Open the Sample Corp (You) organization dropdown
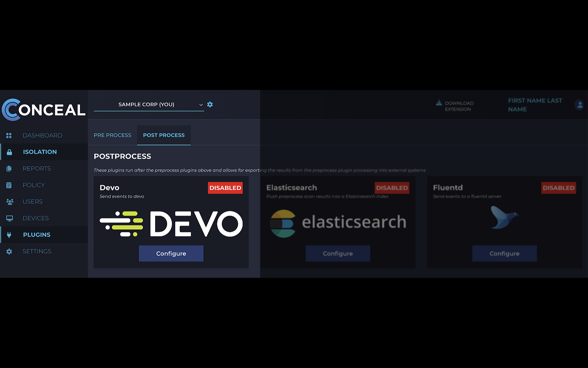The width and height of the screenshot is (588, 368). point(149,105)
